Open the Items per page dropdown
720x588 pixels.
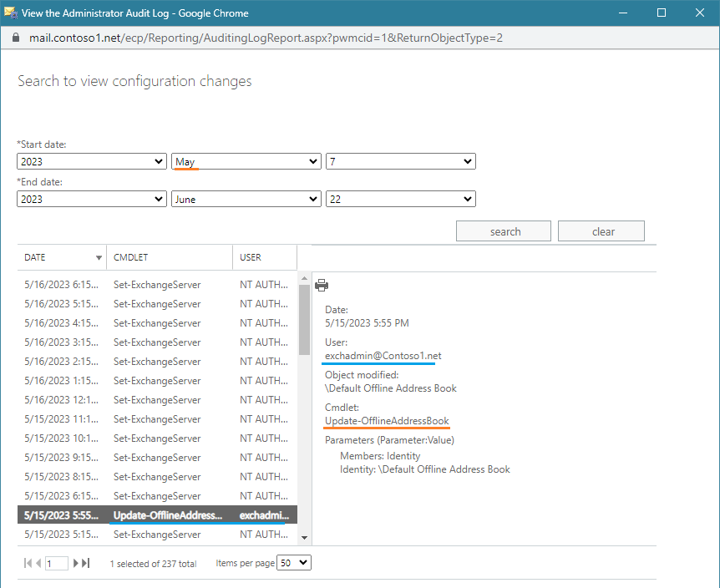click(x=294, y=563)
